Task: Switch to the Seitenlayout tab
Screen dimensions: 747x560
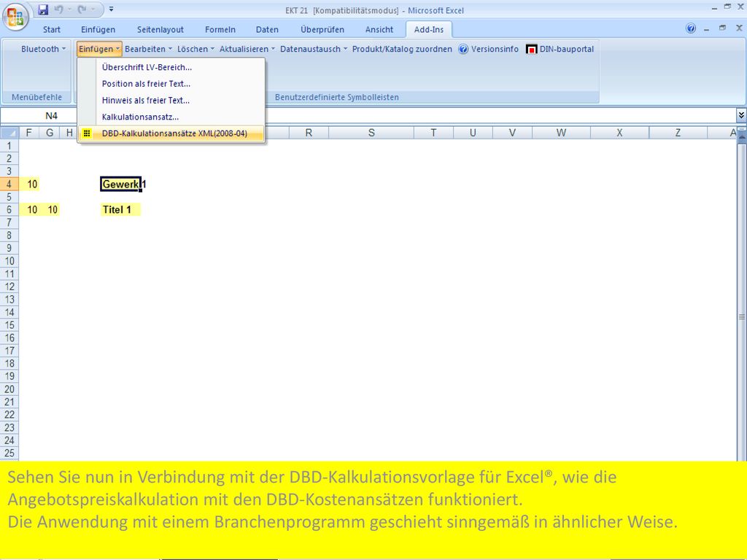Action: 160,29
